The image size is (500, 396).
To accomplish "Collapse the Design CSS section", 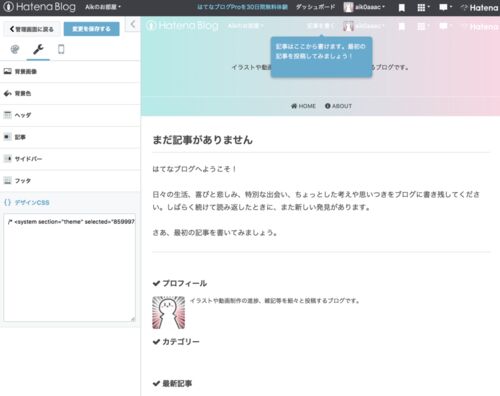I will coord(70,202).
